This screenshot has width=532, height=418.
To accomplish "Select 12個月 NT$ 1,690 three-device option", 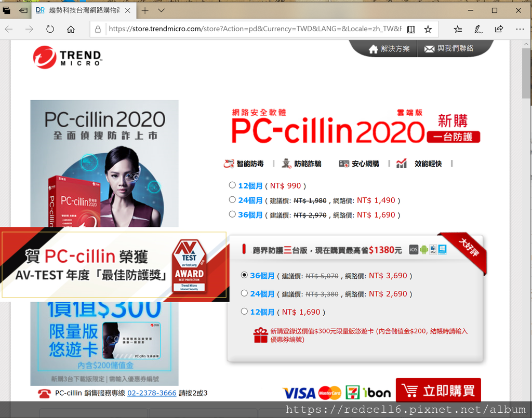I will (x=244, y=311).
